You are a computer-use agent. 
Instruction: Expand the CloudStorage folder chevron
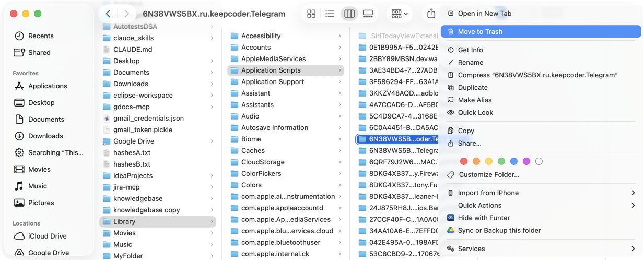point(340,162)
